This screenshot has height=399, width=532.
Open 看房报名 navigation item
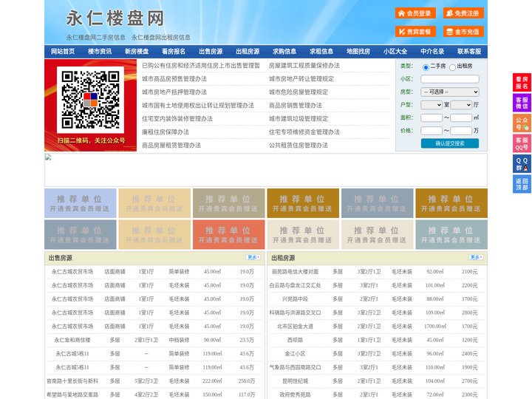point(174,52)
